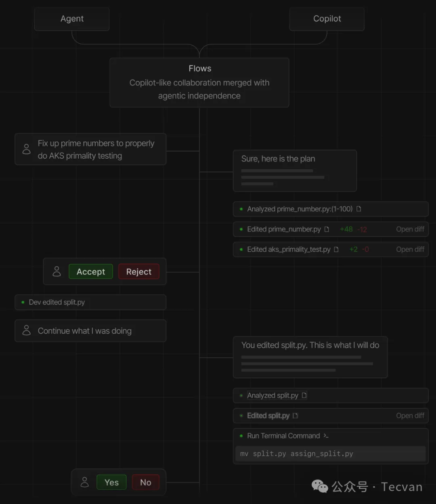Click user icon in Continue what I was doing
Image resolution: width=436 pixels, height=504 pixels.
[27, 330]
